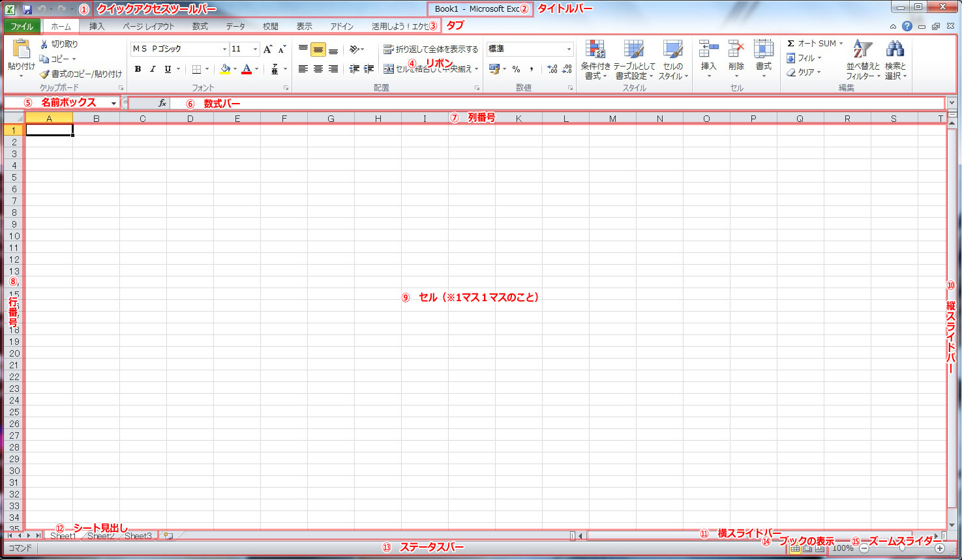Open Cell Styles (セルのスタイル)
The height and width of the screenshot is (560, 962).
pos(673,60)
